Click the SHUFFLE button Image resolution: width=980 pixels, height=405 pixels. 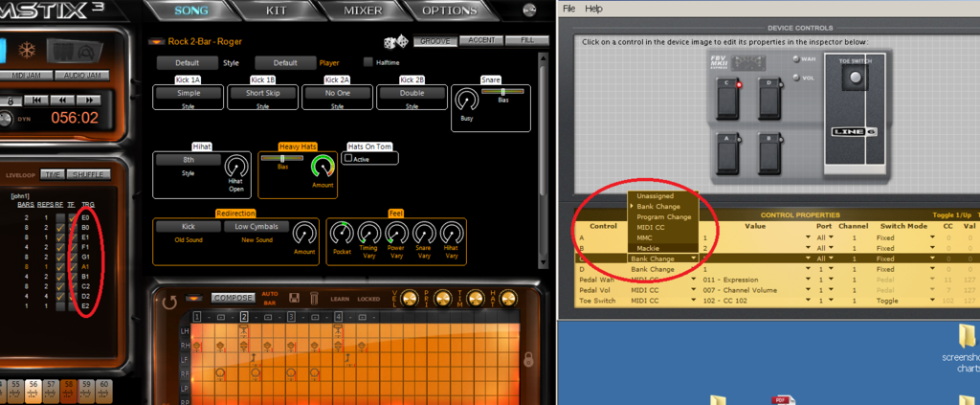click(x=88, y=174)
